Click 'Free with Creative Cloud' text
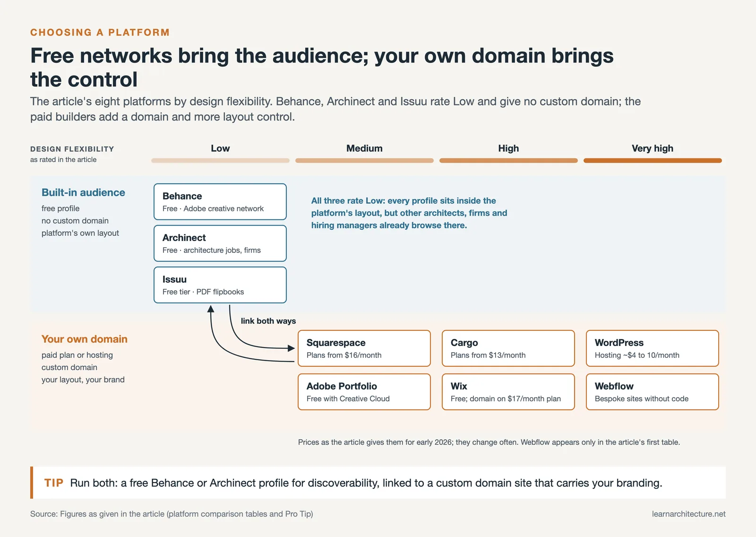The image size is (756, 537). (x=348, y=399)
